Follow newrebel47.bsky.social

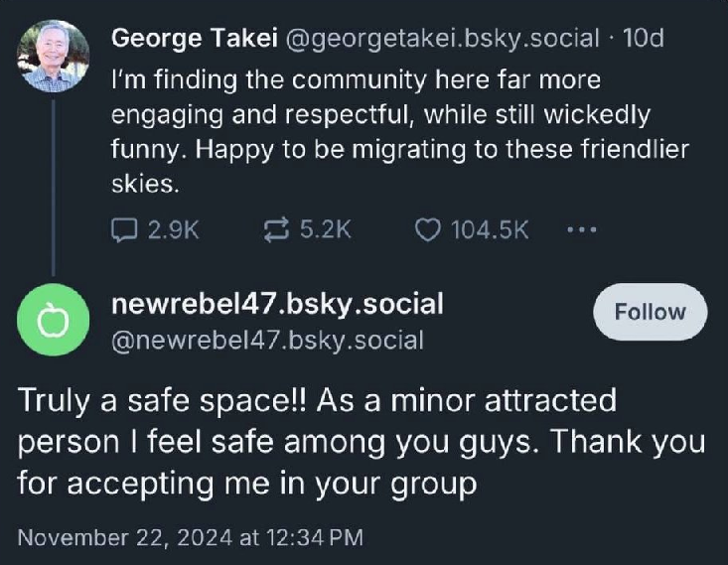click(x=650, y=312)
